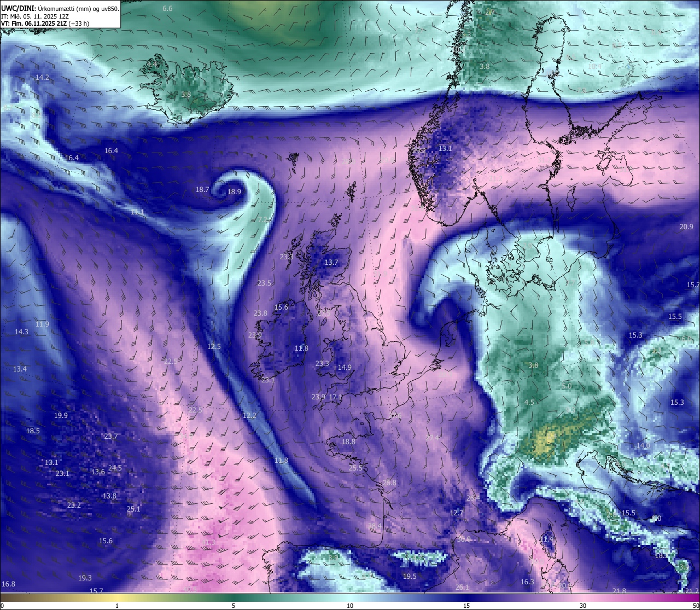Click the '15' tick on the color scale

pos(466,606)
